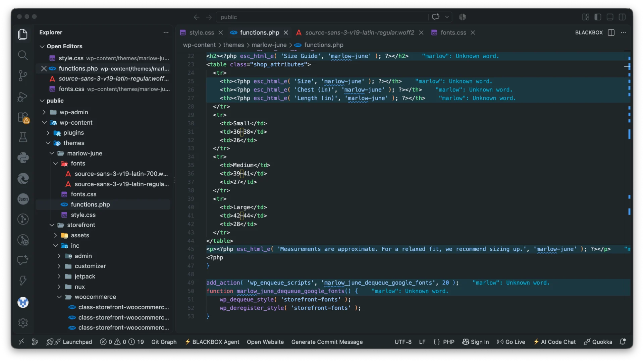Open the Edge tools view in the activity bar
644x362 pixels.
tap(23, 178)
